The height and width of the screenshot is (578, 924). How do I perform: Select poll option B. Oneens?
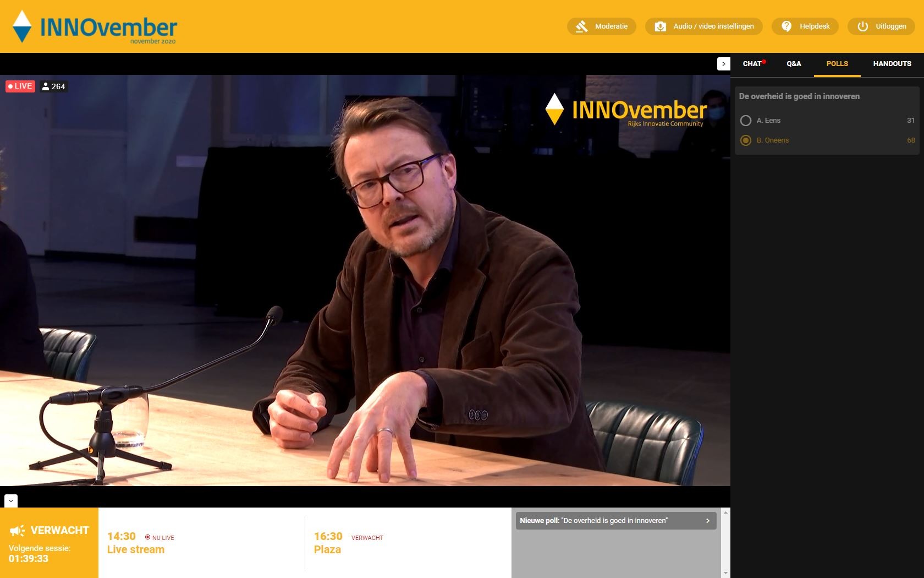click(827, 140)
